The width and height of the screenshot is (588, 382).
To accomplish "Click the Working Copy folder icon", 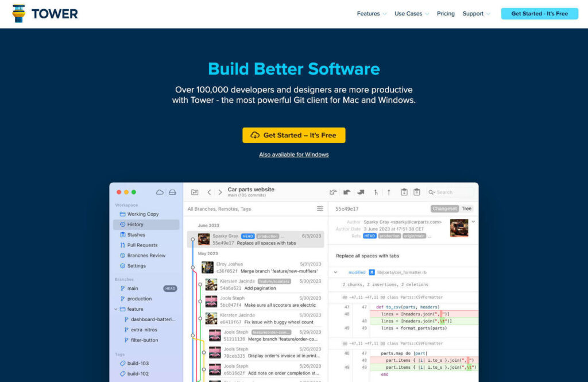I will (x=122, y=214).
